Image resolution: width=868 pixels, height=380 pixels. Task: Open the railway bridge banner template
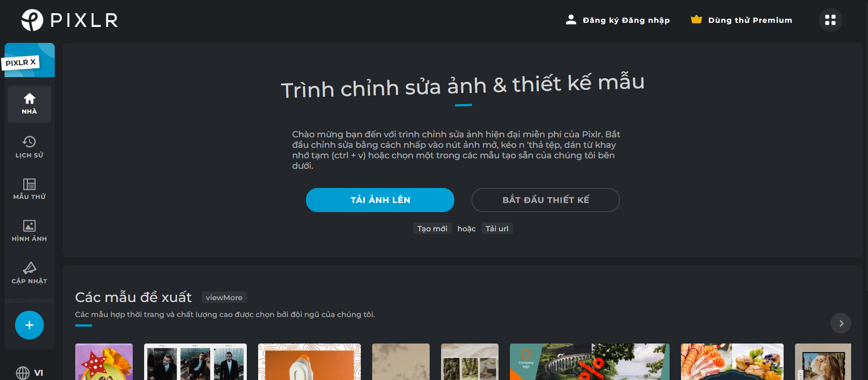click(x=590, y=362)
